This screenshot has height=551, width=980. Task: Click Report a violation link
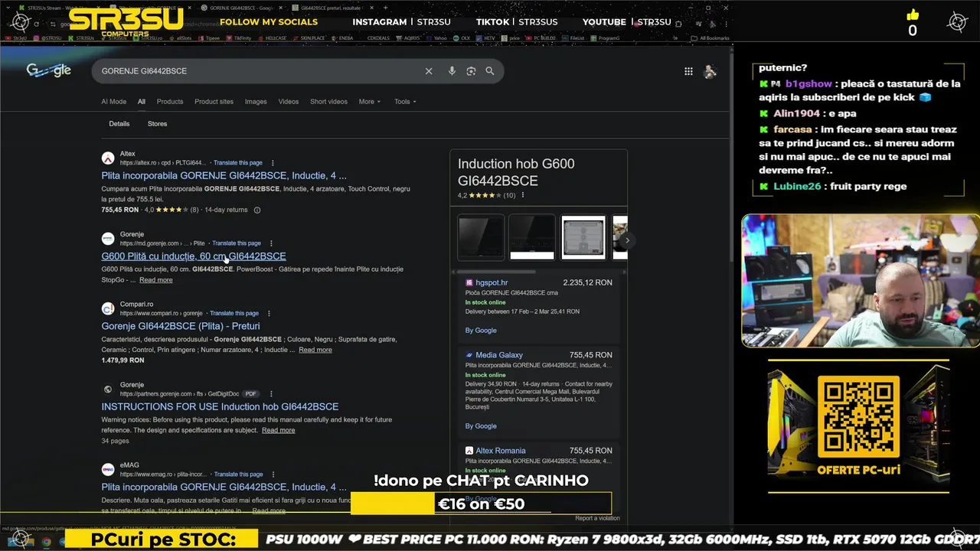[x=597, y=518]
